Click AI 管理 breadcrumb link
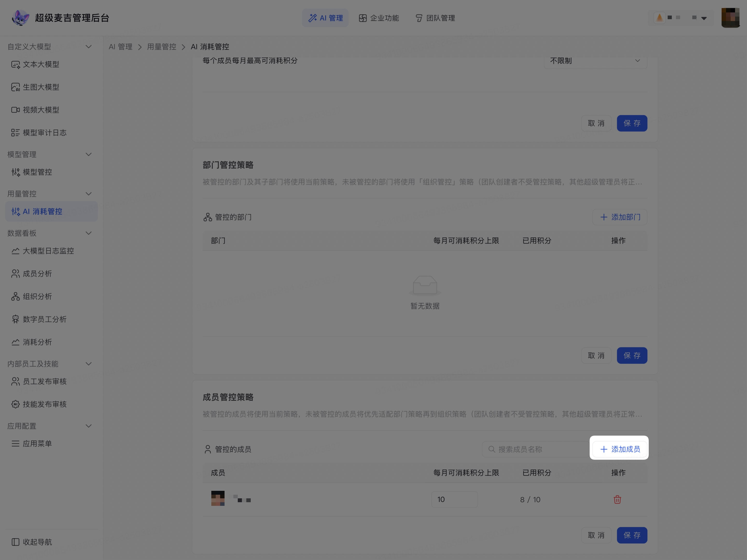The width and height of the screenshot is (747, 560). tap(121, 47)
